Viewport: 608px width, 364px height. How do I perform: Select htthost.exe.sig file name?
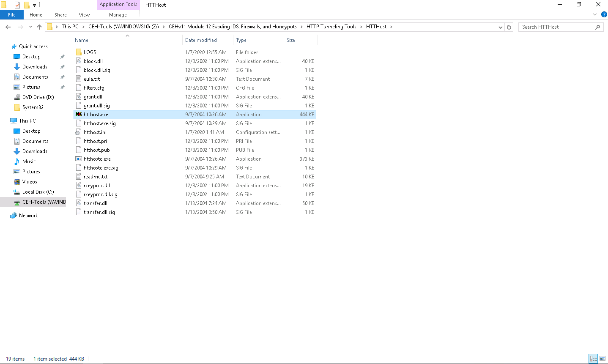click(100, 123)
